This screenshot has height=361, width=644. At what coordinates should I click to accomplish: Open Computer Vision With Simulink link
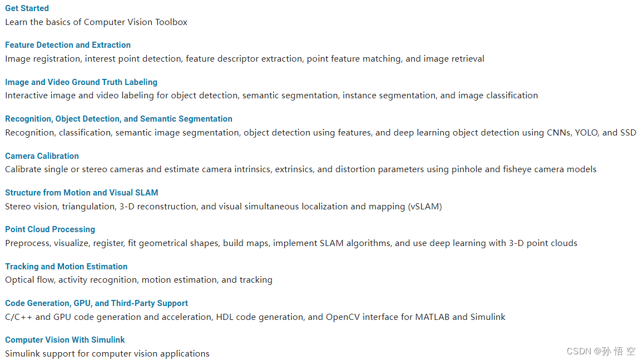(65, 340)
